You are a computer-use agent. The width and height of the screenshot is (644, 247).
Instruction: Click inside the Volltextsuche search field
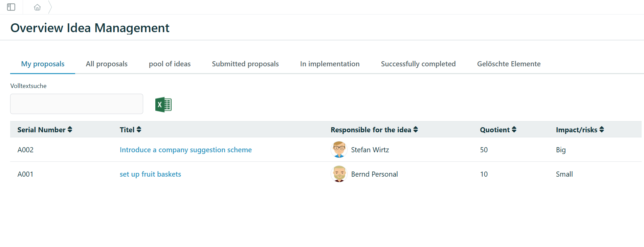click(76, 104)
